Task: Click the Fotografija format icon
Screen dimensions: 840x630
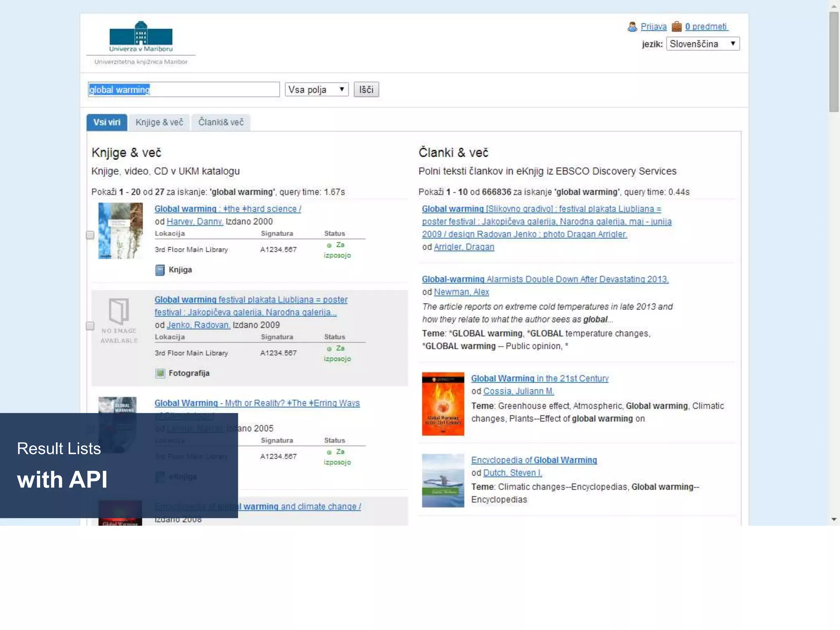Action: [160, 373]
